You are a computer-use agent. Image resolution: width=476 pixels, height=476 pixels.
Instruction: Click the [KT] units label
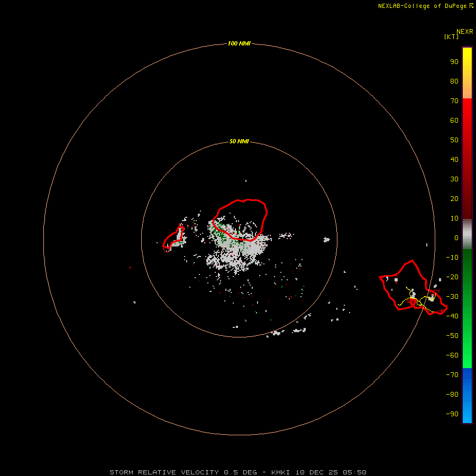pos(451,36)
